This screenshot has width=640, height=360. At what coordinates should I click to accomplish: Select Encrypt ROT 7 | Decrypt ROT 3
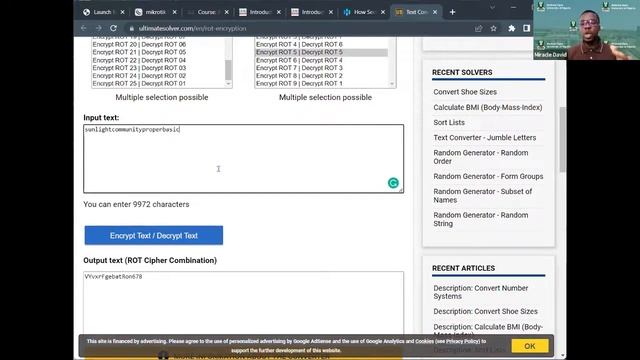click(x=299, y=68)
